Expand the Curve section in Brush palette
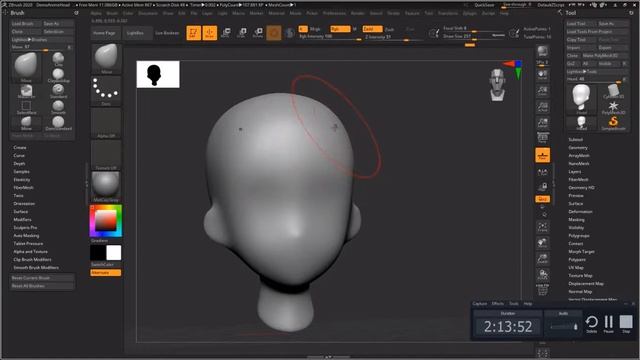 click(19, 156)
